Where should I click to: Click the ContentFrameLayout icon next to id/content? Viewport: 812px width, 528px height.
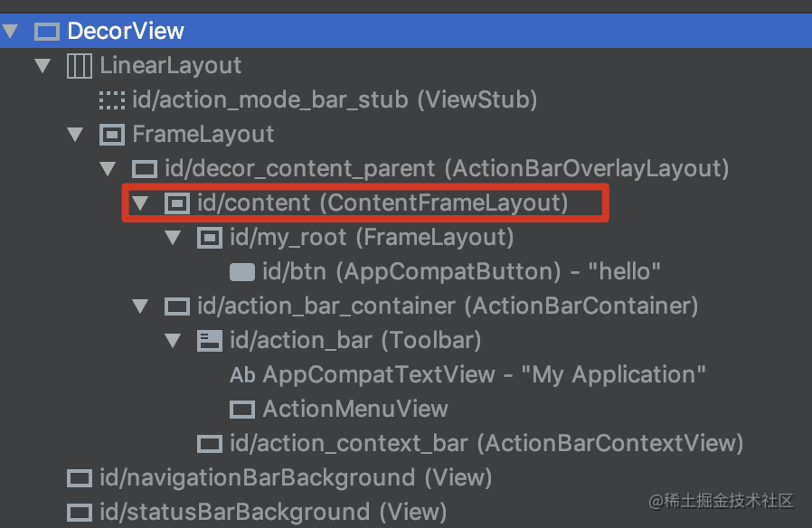pyautogui.click(x=175, y=203)
